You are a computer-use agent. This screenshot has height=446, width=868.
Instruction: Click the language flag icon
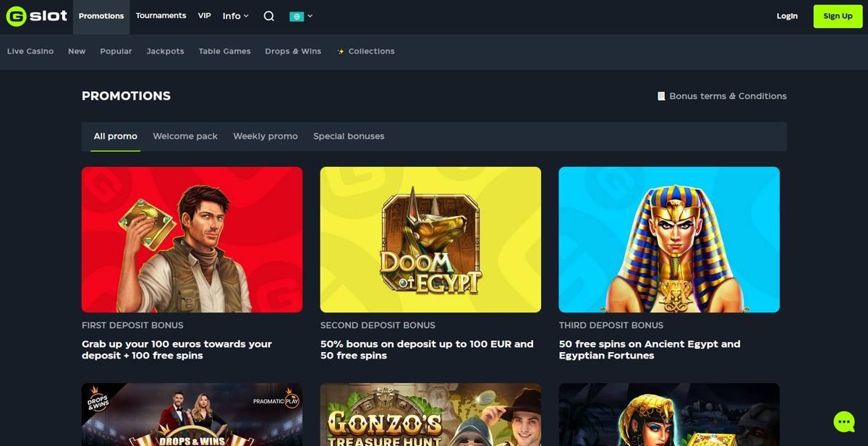click(x=296, y=16)
